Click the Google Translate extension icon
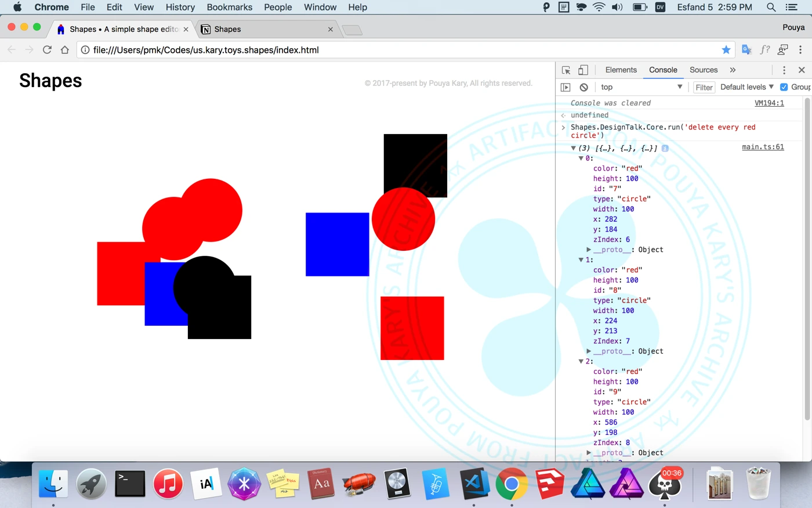 coord(746,50)
